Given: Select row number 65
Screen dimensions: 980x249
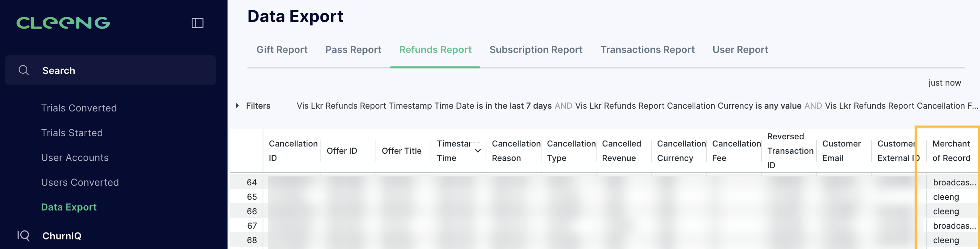Looking at the screenshot, I should 252,196.
